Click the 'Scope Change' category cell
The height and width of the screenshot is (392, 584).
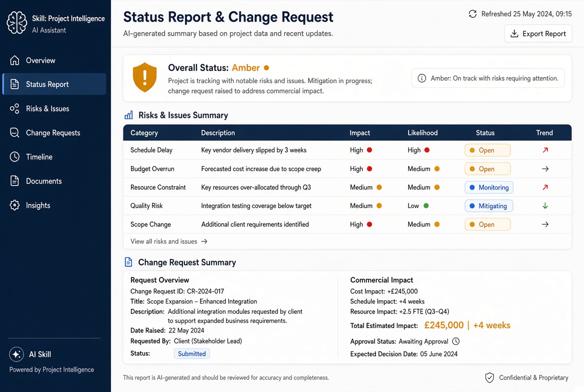tap(150, 224)
